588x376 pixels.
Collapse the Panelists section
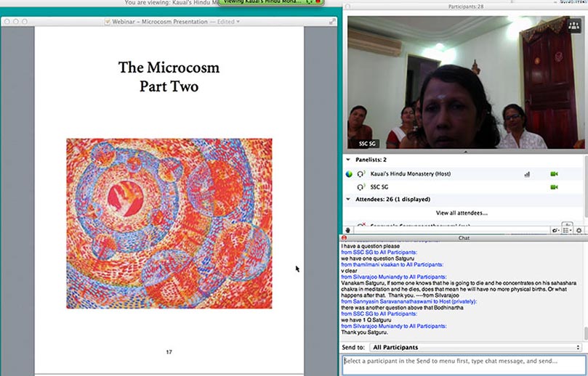coord(347,159)
